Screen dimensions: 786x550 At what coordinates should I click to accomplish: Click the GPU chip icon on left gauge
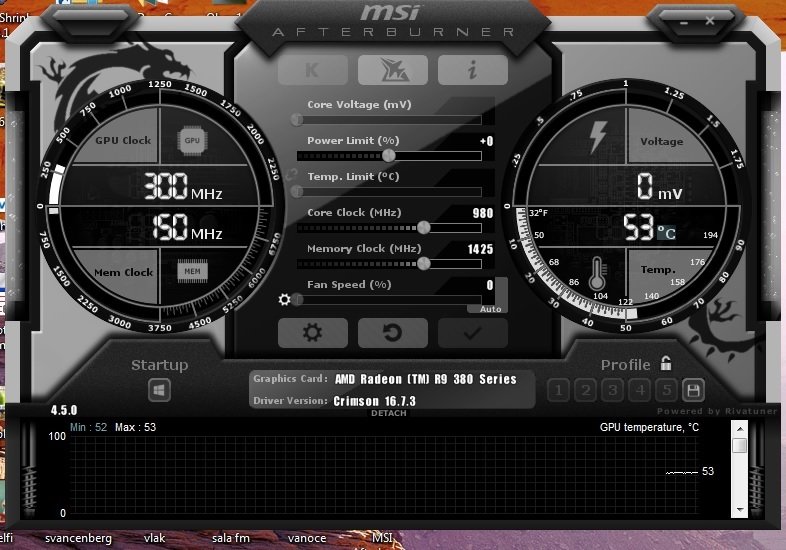192,141
